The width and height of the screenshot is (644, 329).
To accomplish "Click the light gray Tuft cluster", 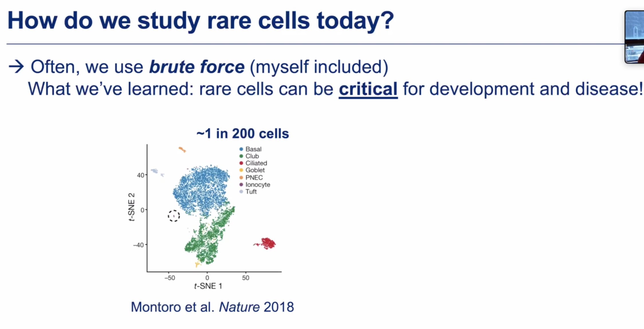I will 157,172.
